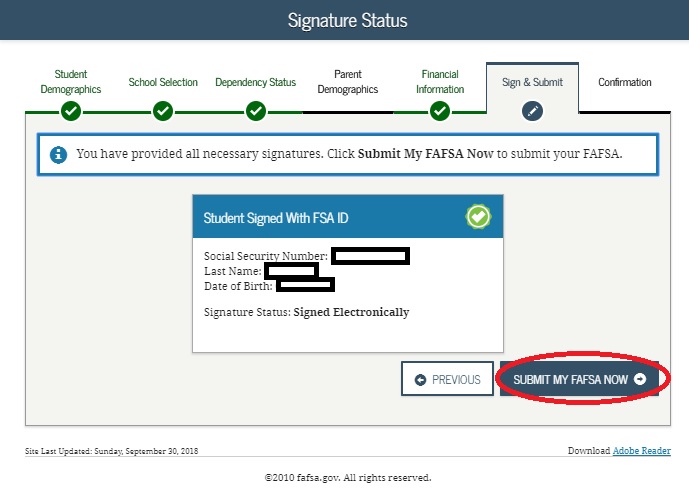689x492 pixels.
Task: Click the back arrow icon on Previous
Action: 420,380
